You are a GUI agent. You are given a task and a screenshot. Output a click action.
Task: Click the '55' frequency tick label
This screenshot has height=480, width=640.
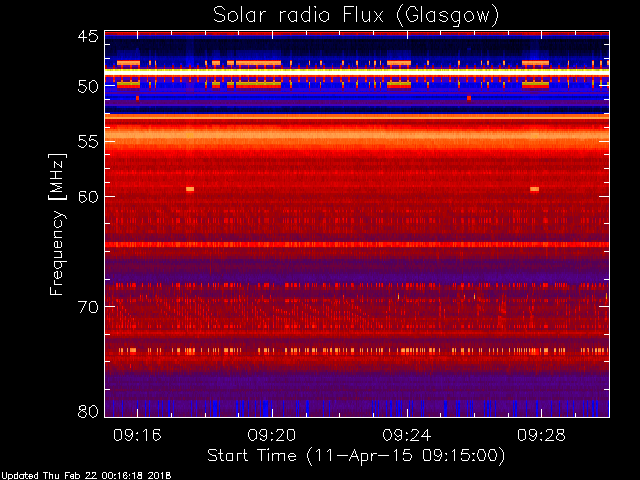(88, 142)
